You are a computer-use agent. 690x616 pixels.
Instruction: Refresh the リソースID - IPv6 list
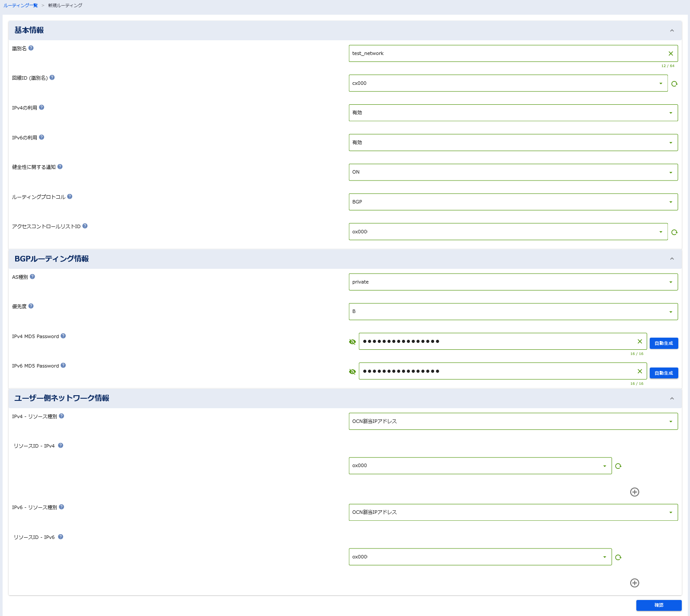618,557
